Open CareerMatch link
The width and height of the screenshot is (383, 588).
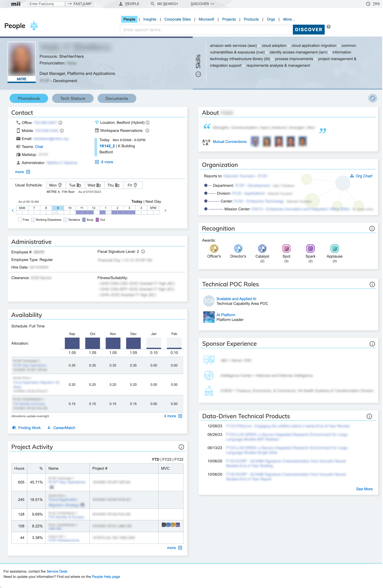[x=61, y=428]
